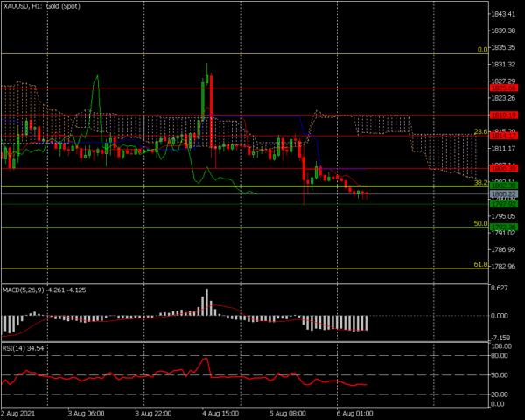Click the green 1802.30 price label
The height and width of the screenshot is (420, 525).
pos(504,185)
